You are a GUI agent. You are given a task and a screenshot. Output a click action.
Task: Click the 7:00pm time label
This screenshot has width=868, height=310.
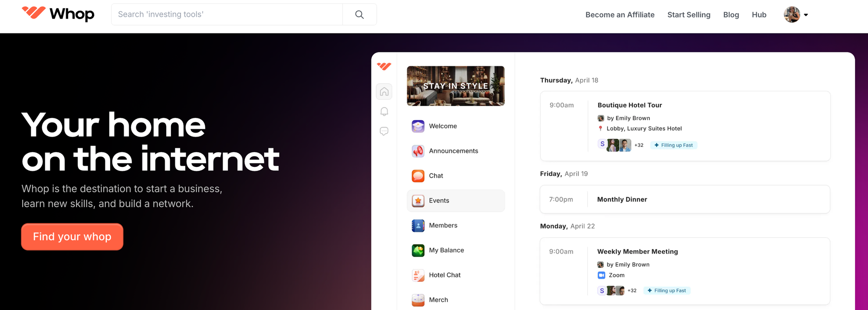pos(561,199)
